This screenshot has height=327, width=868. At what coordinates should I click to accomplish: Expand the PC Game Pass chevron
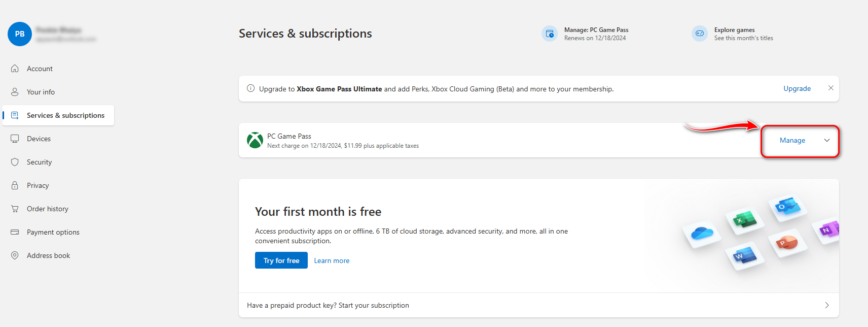tap(827, 141)
